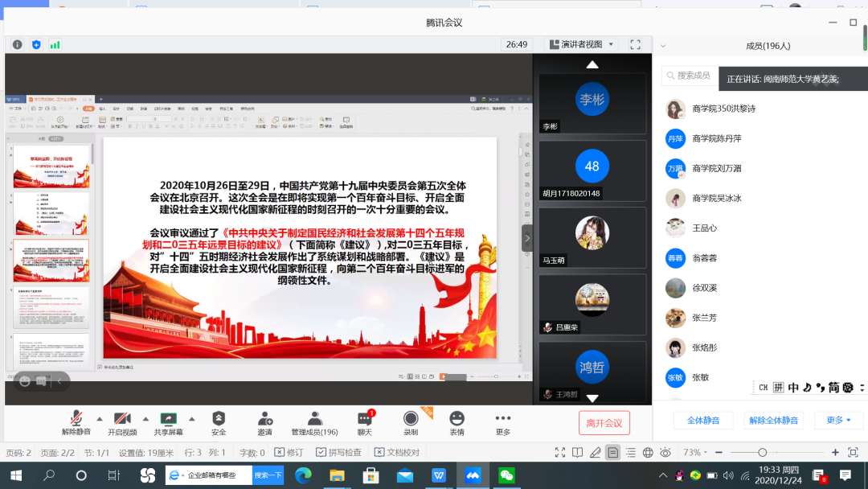868x489 pixels.
Task: Open the 演讲者视图 view dropdown
Action: (581, 44)
